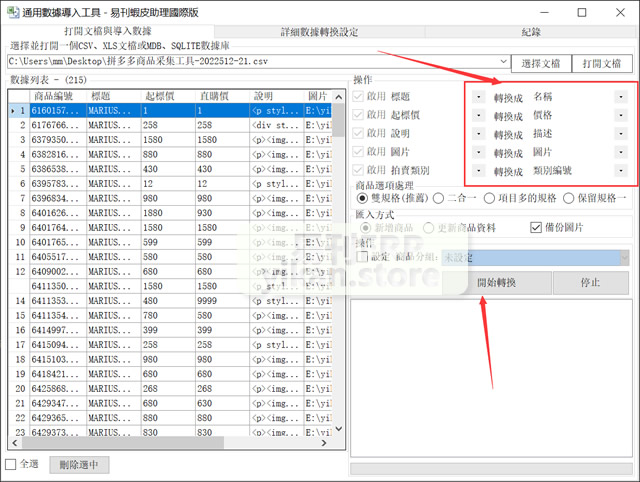
Task: Click the 停止 button
Action: 590,282
